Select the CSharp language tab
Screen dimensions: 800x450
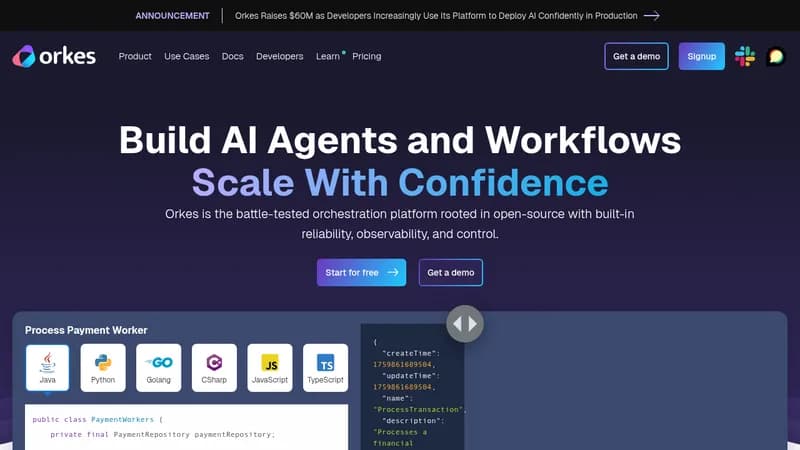214,368
